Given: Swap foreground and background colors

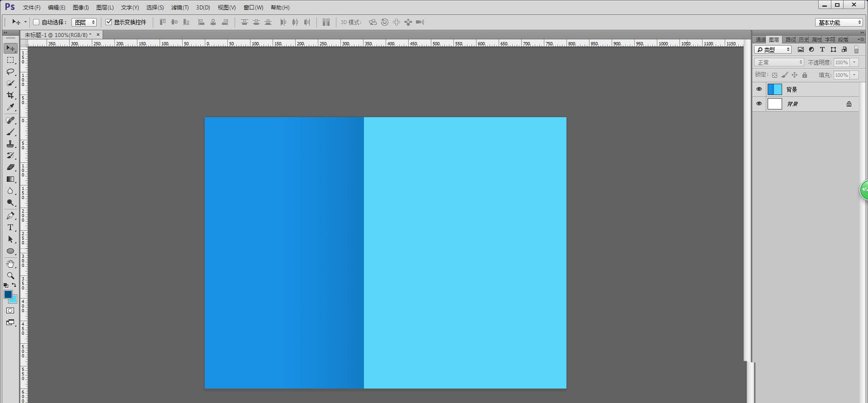Looking at the screenshot, I should click(14, 285).
